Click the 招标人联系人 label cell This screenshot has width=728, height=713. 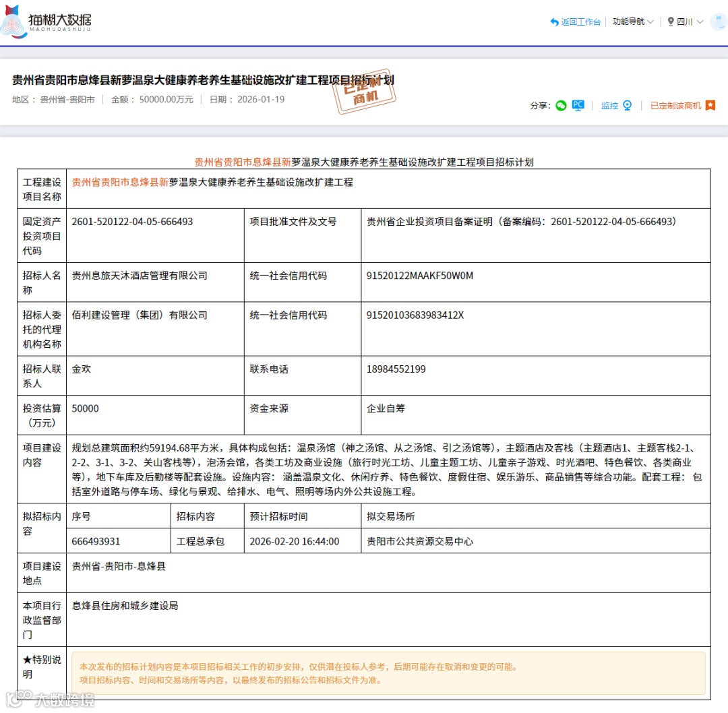click(x=42, y=376)
